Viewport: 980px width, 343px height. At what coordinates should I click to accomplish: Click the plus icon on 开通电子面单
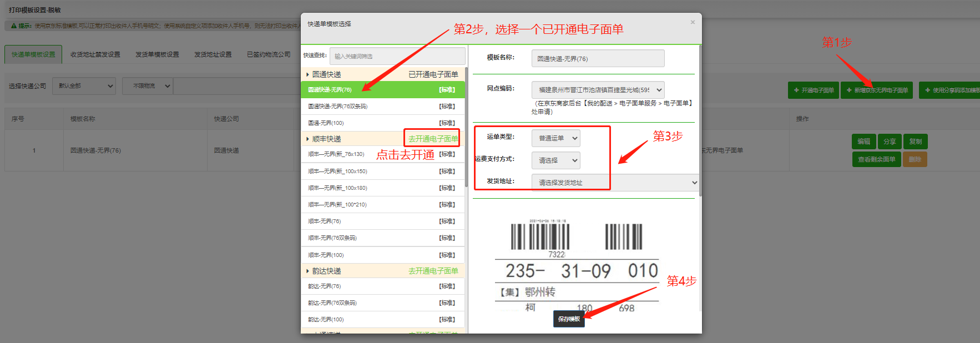point(796,90)
